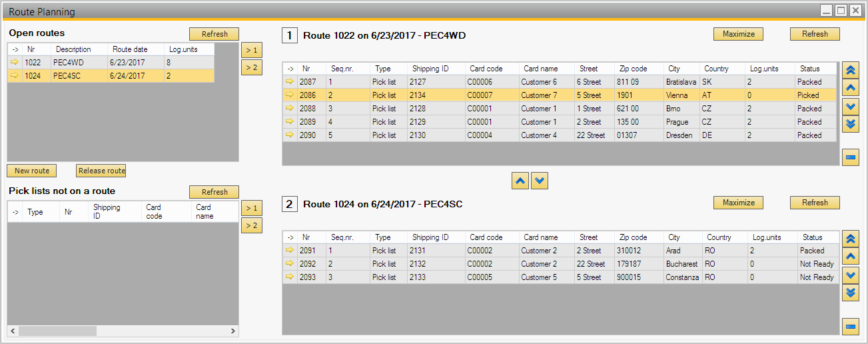The width and height of the screenshot is (868, 344).
Task: Click the down arrow between the two route panels
Action: 540,181
